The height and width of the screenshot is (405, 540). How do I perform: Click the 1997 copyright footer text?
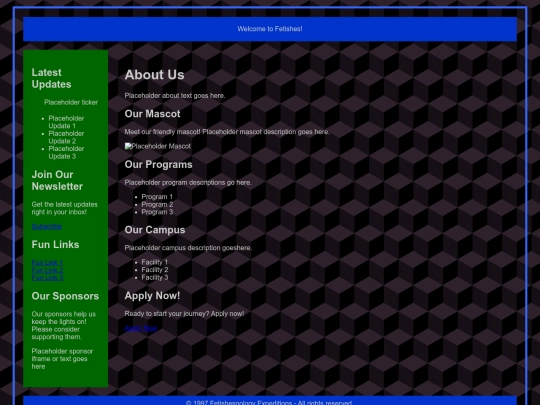[x=269, y=403]
